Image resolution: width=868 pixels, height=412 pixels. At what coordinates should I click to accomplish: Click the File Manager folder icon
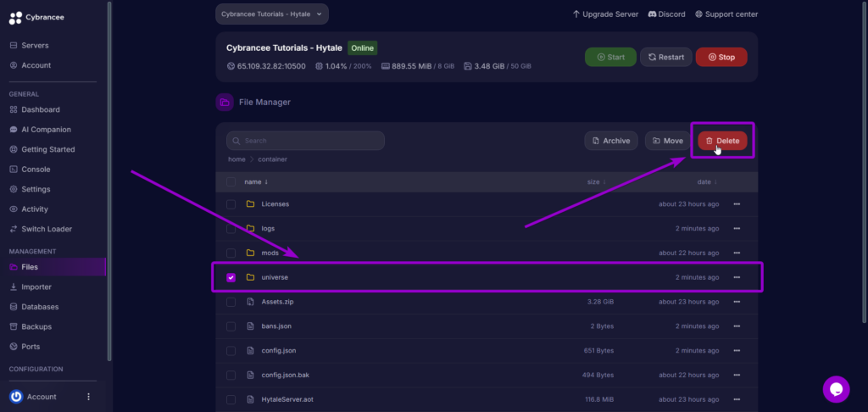(x=225, y=103)
